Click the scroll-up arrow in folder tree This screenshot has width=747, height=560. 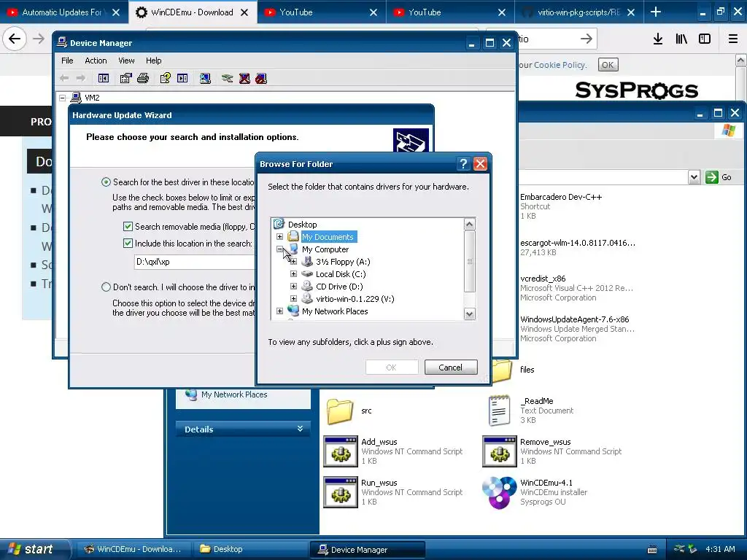point(470,224)
